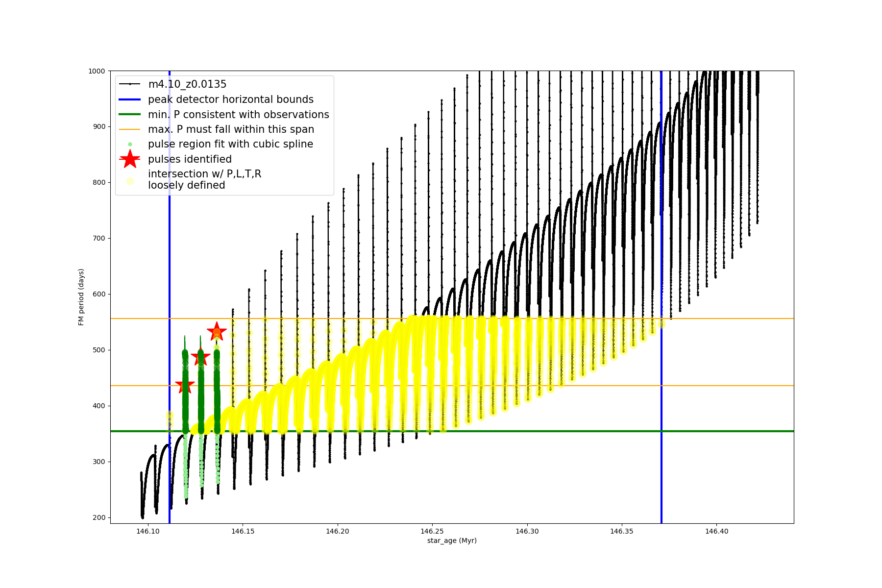Screen dimensions: 882x588
Task: Click the black m4.10_z0.0135 line legend sample
Action: coord(130,84)
